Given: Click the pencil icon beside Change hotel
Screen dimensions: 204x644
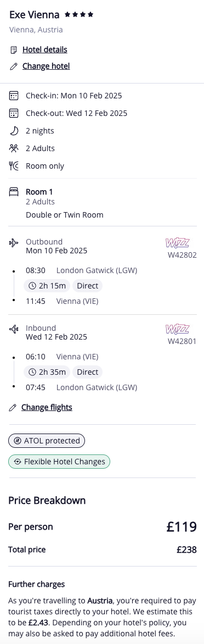Looking at the screenshot, I should (x=14, y=66).
